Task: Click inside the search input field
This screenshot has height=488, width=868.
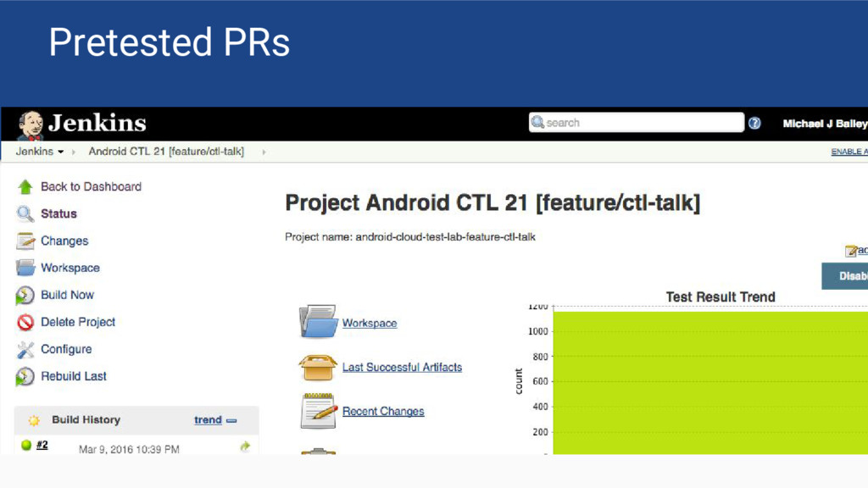Action: [636, 122]
